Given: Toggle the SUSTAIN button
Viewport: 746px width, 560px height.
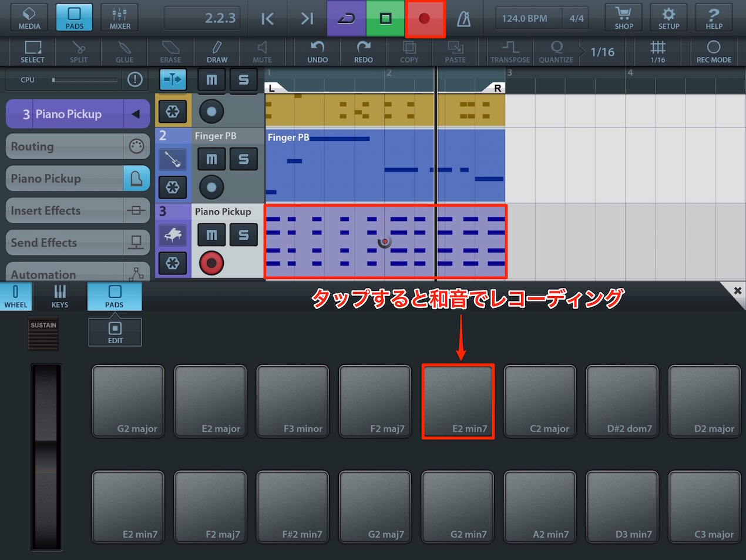Looking at the screenshot, I should (x=43, y=334).
